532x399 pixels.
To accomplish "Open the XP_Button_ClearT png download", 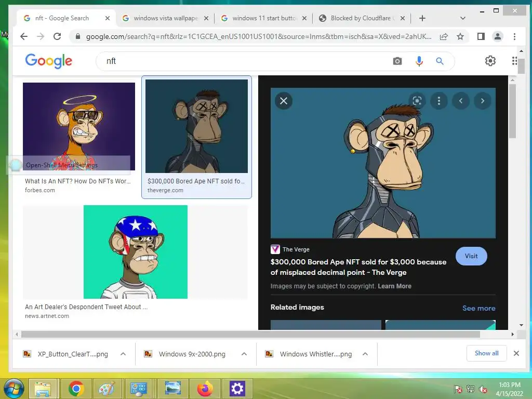I will click(65, 354).
